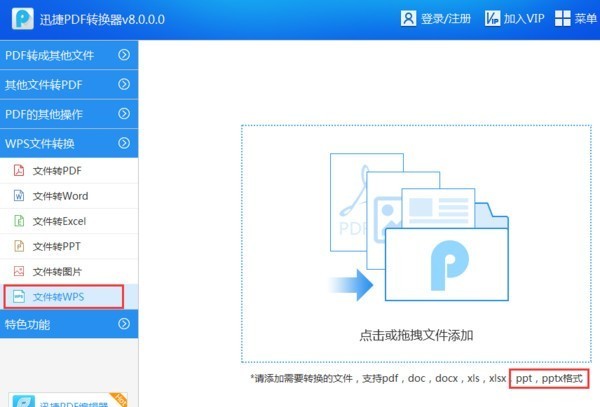This screenshot has height=407, width=600.
Task: Select the 文件转Word option
Action: click(x=69, y=196)
